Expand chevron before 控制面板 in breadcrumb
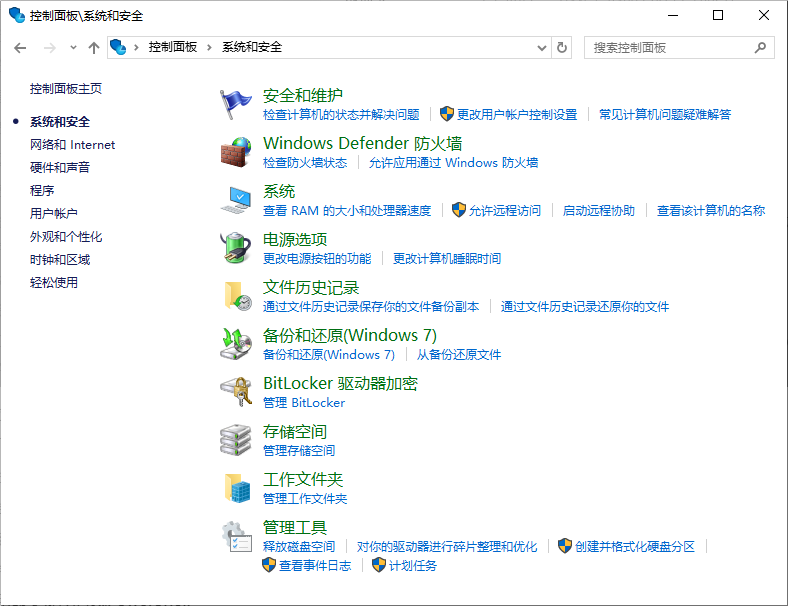The height and width of the screenshot is (606, 788). pyautogui.click(x=136, y=48)
